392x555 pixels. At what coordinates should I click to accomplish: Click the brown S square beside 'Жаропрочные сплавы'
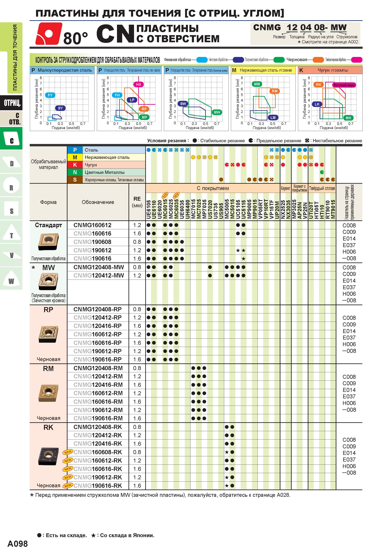75,180
